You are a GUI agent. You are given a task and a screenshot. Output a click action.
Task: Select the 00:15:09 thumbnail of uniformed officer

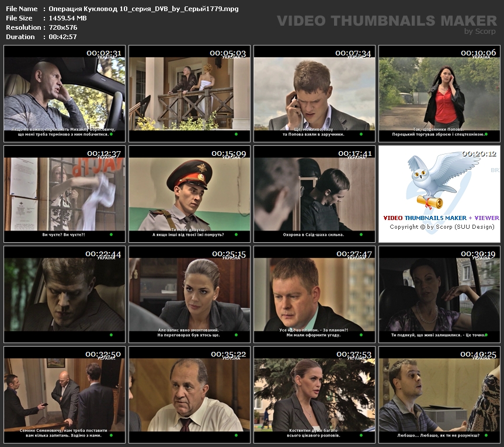pos(189,194)
